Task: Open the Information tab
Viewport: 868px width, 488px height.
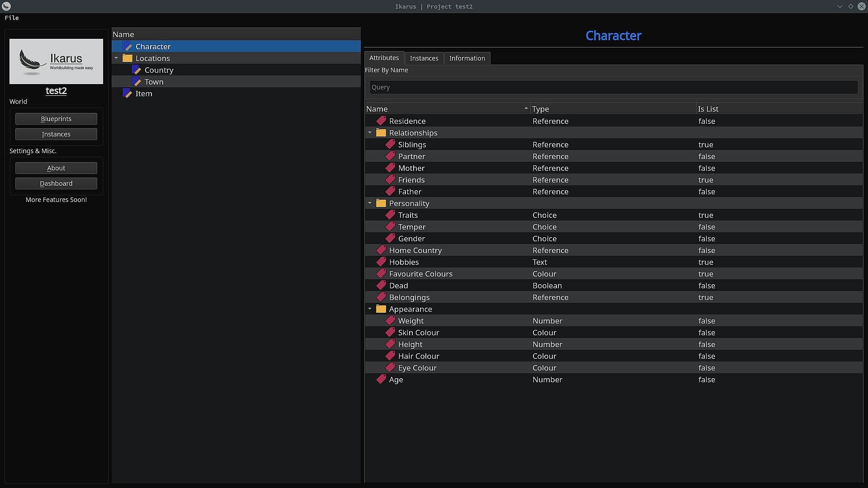Action: click(x=467, y=58)
